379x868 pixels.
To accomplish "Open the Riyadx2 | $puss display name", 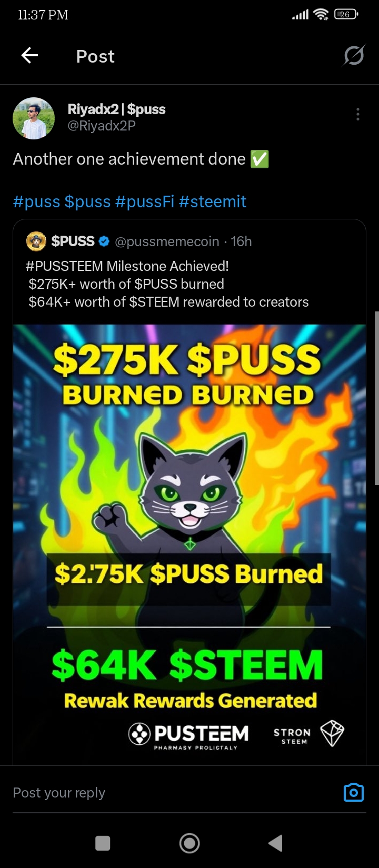I will coord(116,109).
